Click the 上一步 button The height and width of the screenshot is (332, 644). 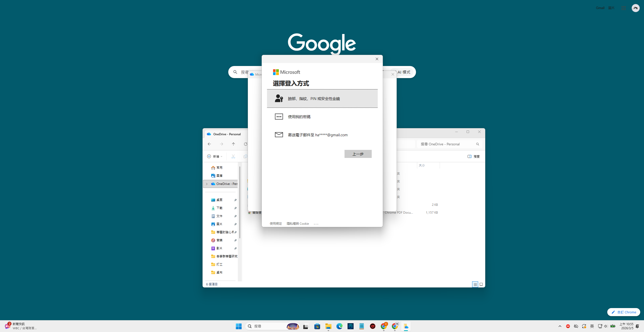point(358,154)
